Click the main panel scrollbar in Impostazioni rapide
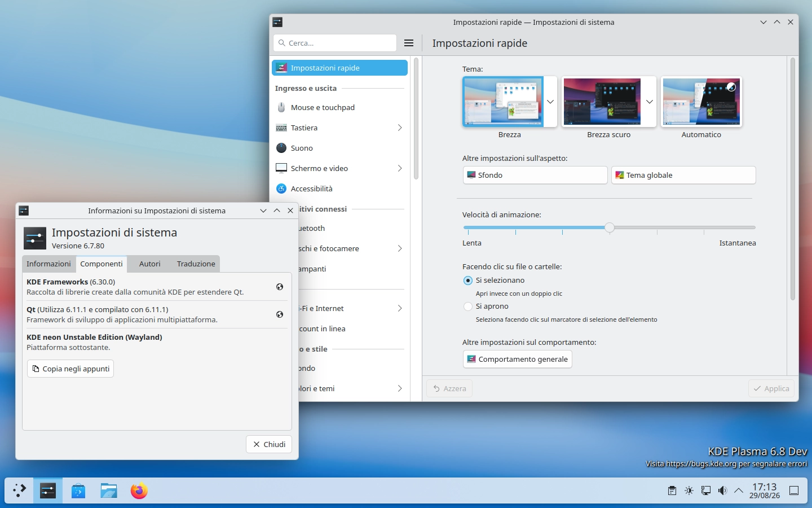Screen dimensions: 812x508 (x=792, y=179)
